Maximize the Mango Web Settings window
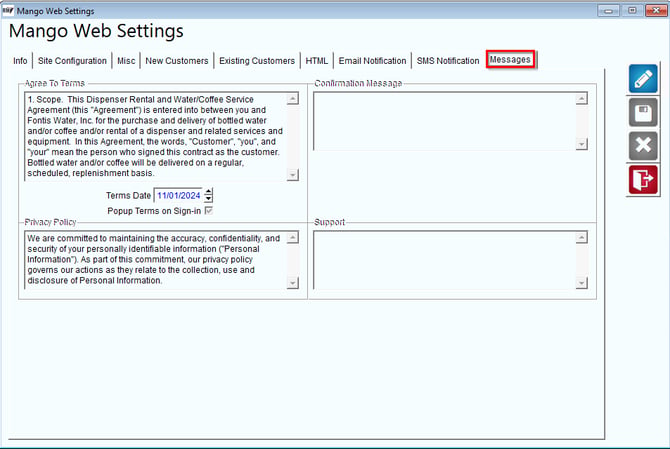 (x=632, y=10)
